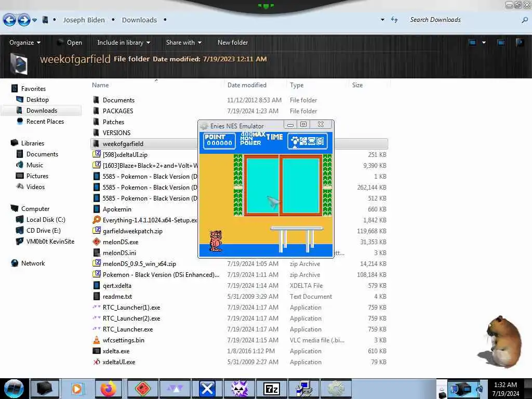
Task: Go forward using the Explorer Forward arrow
Action: click(24, 20)
